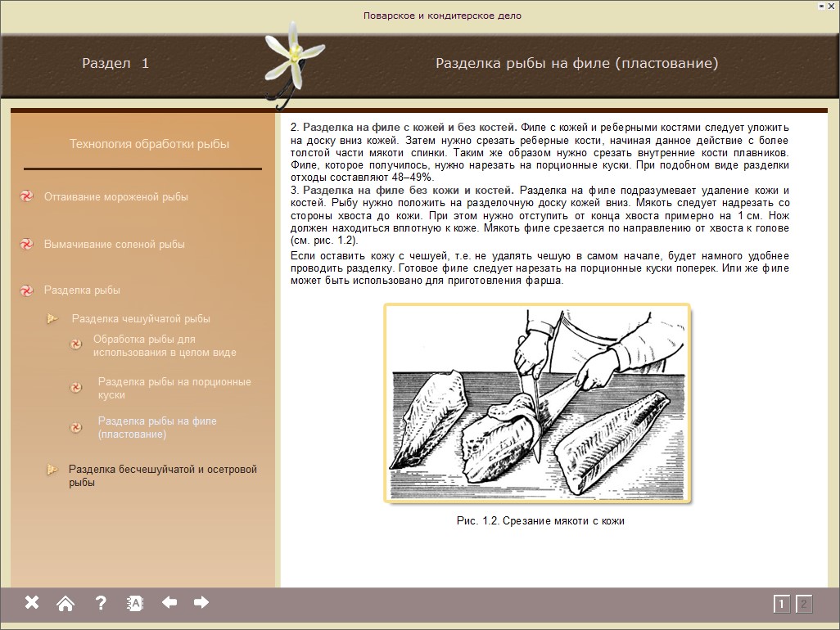Expand Разделка бесчешуйчатой и осетровой рыбы arrow

[x=52, y=470]
